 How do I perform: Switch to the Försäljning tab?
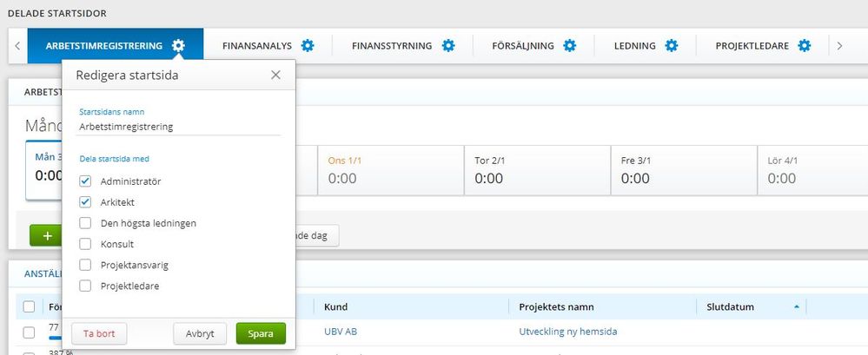[x=523, y=46]
